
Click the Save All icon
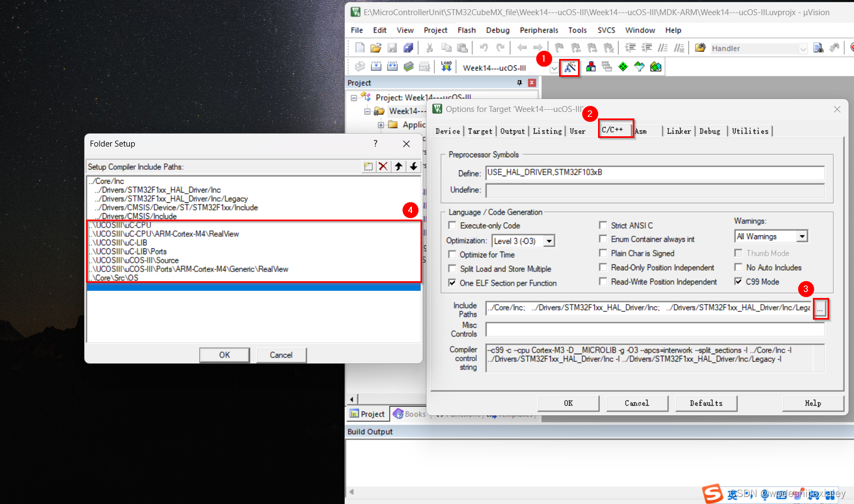(x=409, y=48)
